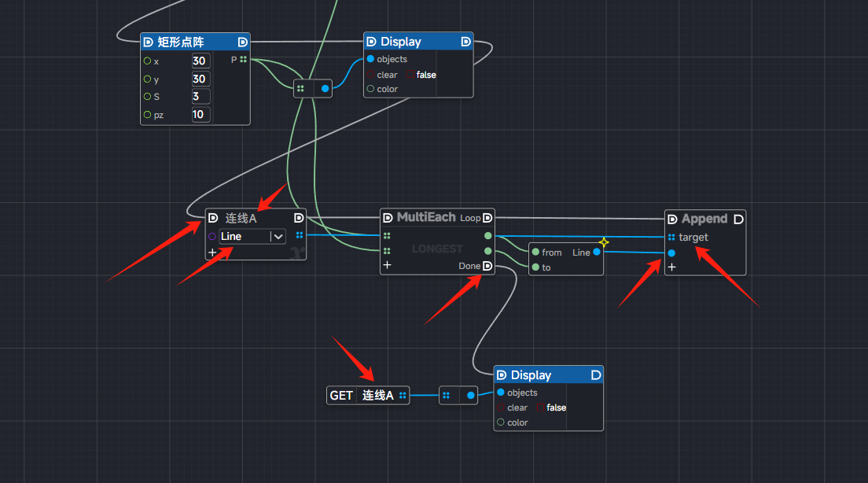Click the from input port
This screenshot has width=868, height=483.
(x=535, y=253)
